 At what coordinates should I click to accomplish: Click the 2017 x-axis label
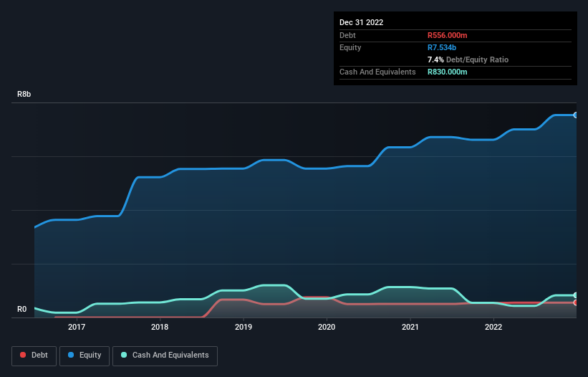(x=77, y=327)
